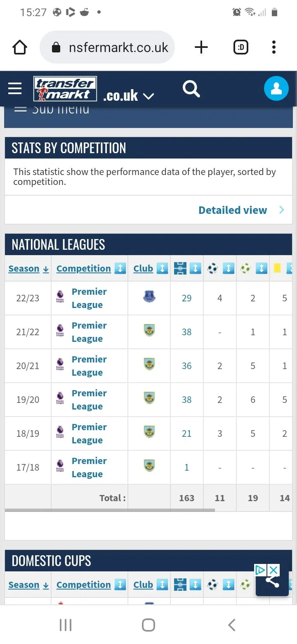The height and width of the screenshot is (644, 297).
Task: Open browser three-dot overflow menu
Action: point(274,47)
